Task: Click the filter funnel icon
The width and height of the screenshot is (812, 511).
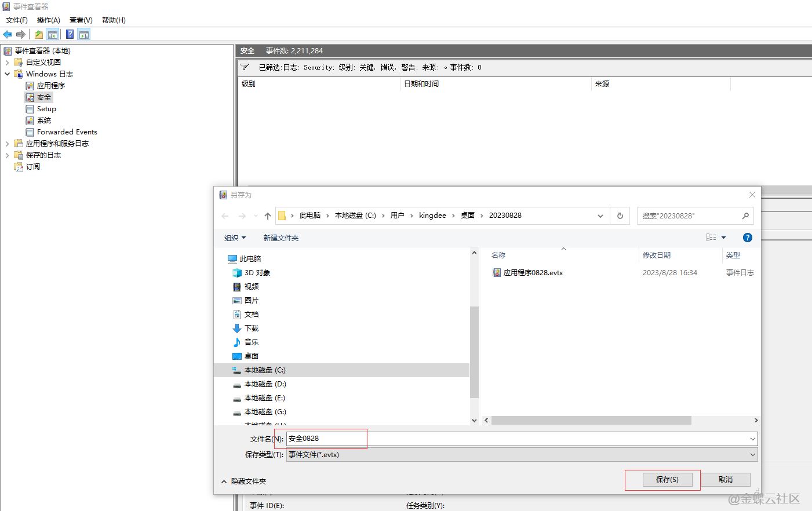Action: pyautogui.click(x=245, y=67)
